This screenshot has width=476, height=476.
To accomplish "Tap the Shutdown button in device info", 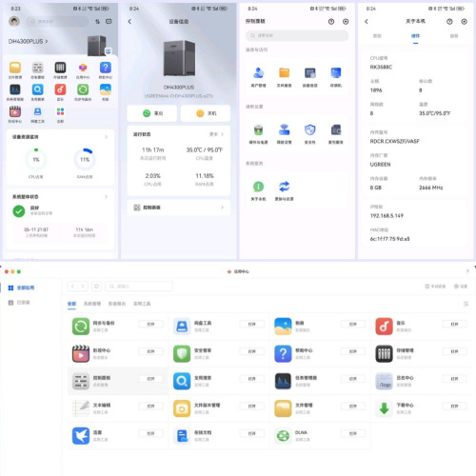I will tap(206, 113).
